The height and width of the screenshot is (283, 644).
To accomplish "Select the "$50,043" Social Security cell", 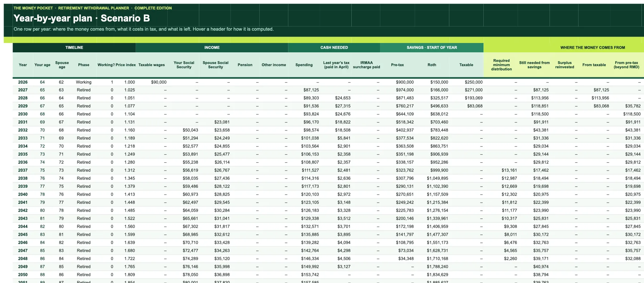I will (x=190, y=130).
